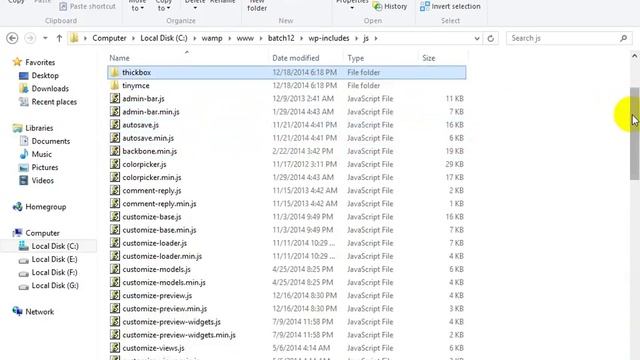Select the customize-loader.js file icon
This screenshot has height=360, width=640.
coord(115,243)
